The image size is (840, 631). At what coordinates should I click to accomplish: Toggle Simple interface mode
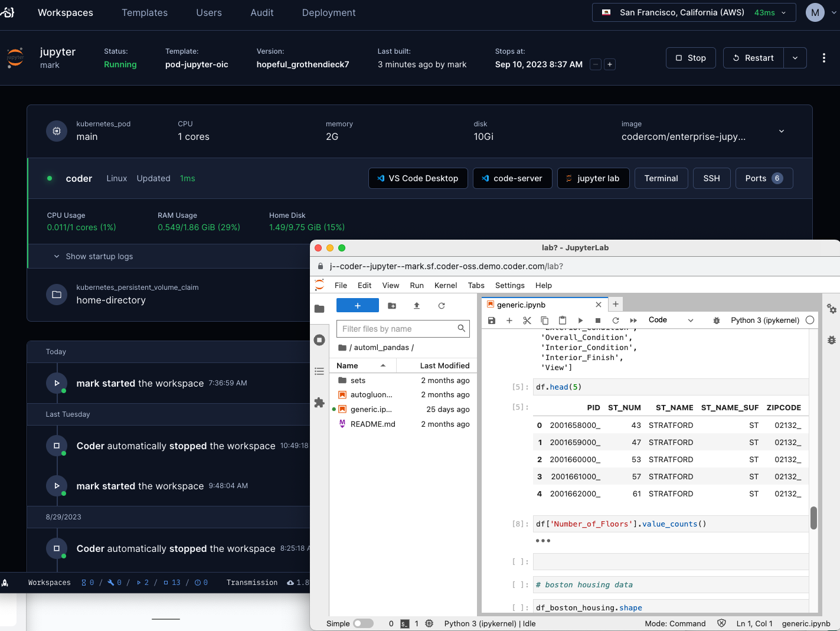tap(364, 623)
